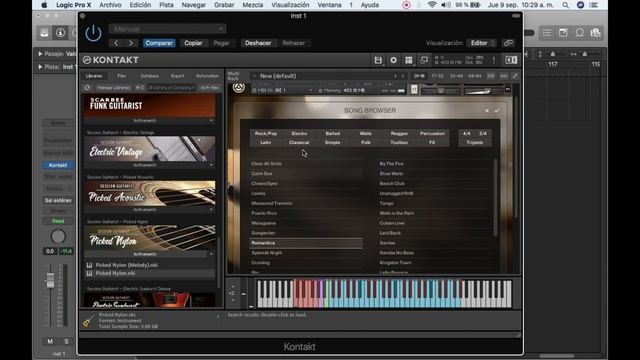
Task: Click Kontakt rack view layout icon
Action: click(409, 60)
